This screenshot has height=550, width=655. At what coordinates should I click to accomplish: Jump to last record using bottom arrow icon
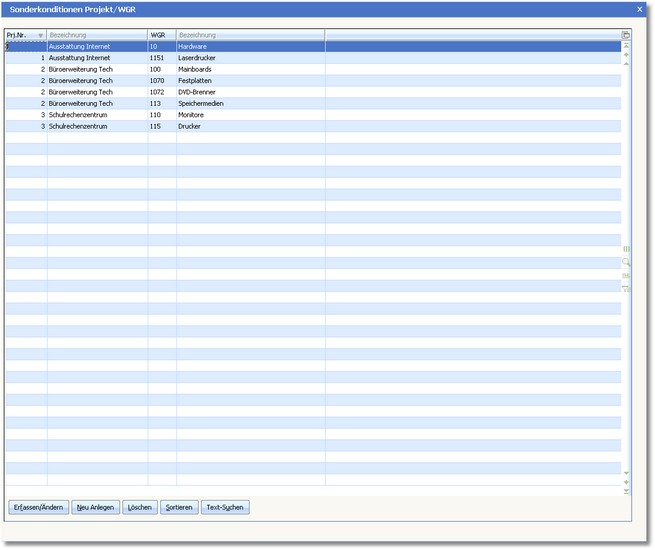(x=626, y=491)
